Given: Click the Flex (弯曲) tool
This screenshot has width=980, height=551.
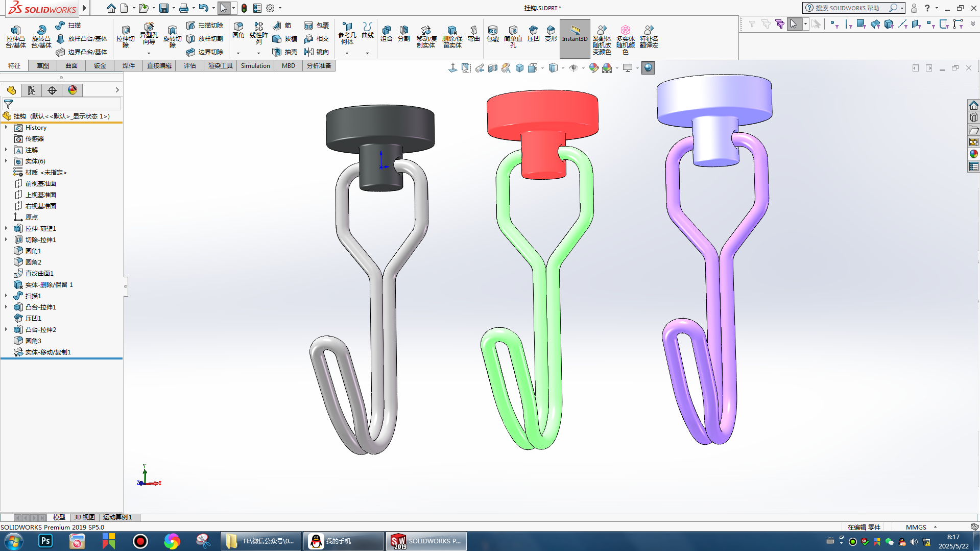Looking at the screenshot, I should coord(474,34).
